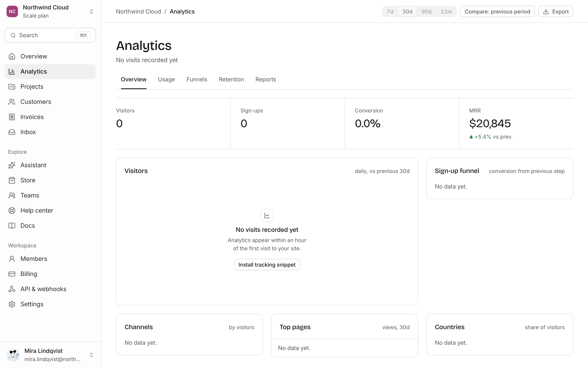Viewport: 588px width, 368px height.
Task: Select the 90d time range
Action: pos(427,11)
